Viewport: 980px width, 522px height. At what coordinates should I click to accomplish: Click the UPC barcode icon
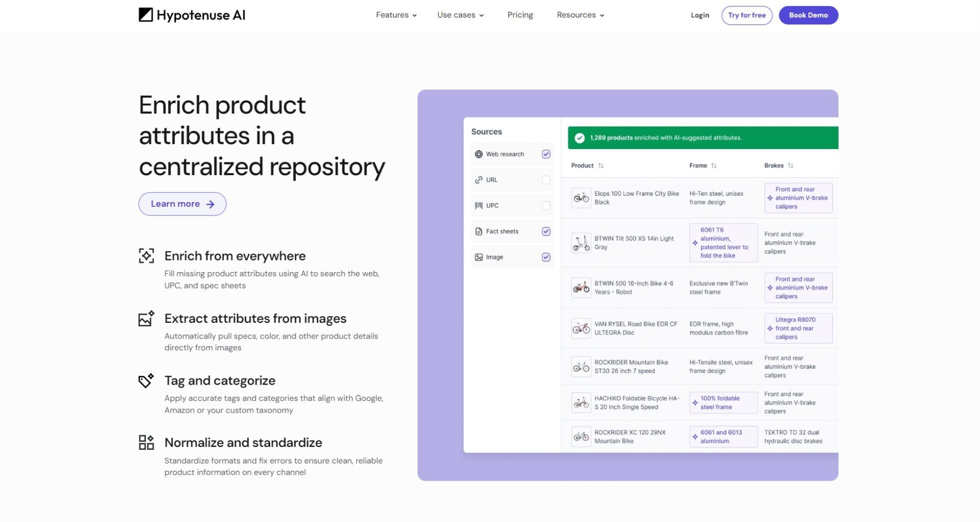click(x=479, y=206)
